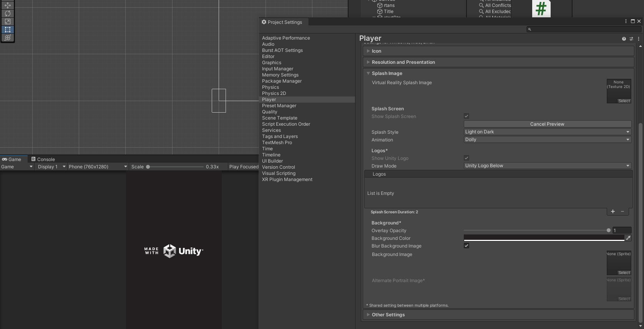The width and height of the screenshot is (644, 329).
Task: Open the Background Color swatch
Action: (x=544, y=238)
